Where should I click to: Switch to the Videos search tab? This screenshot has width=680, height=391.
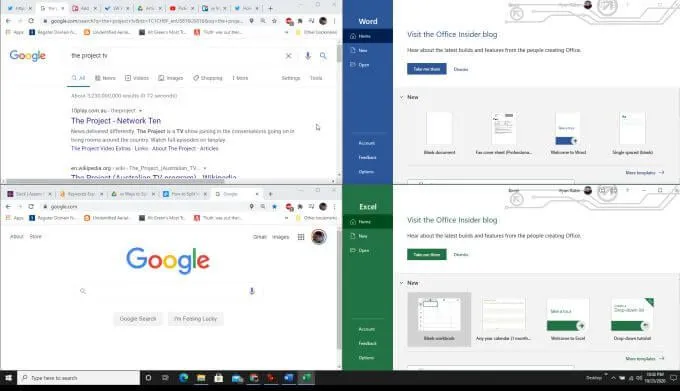point(137,78)
